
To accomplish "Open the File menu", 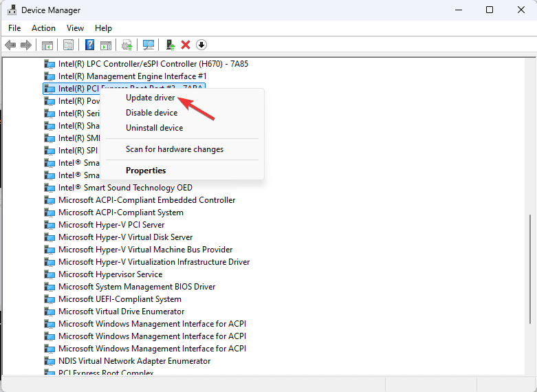I will 14,28.
